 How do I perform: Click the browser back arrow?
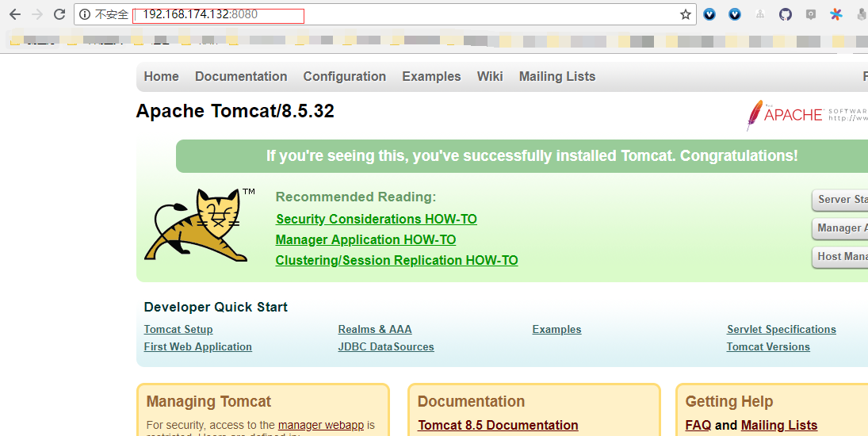[15, 14]
